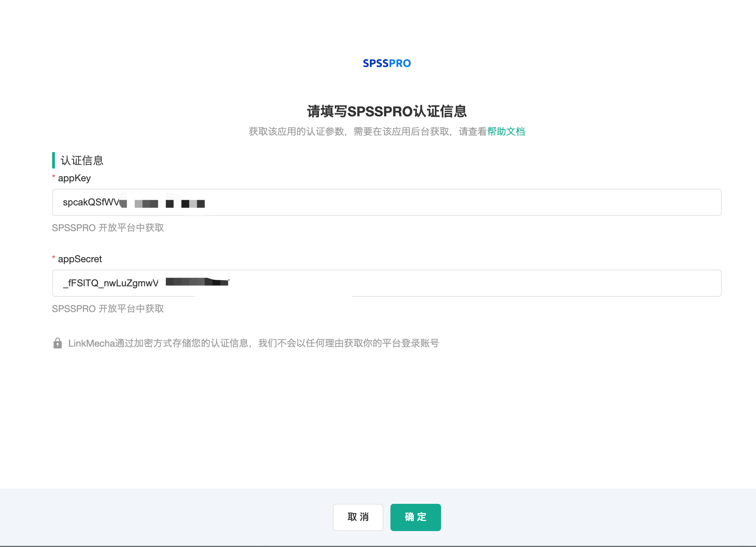756x547 pixels.
Task: Click the SPSSPRO logo
Action: (x=387, y=63)
